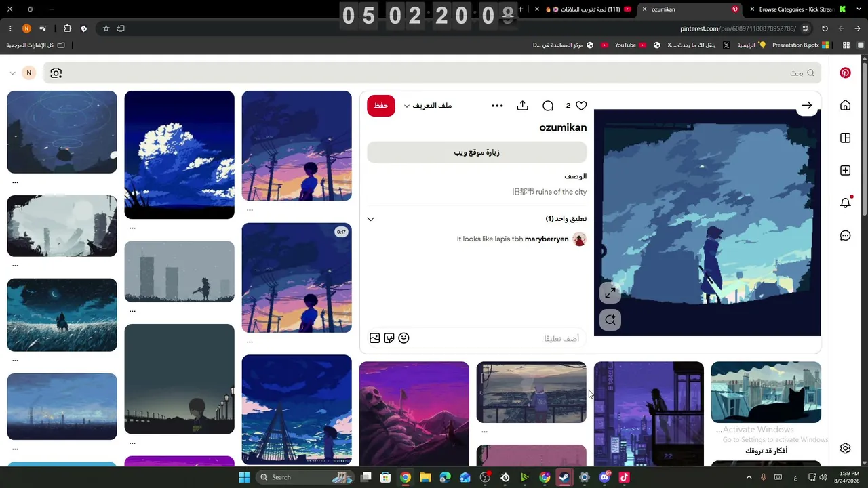Open the pin's three-dot more options
The width and height of the screenshot is (868, 488).
pyautogui.click(x=497, y=106)
